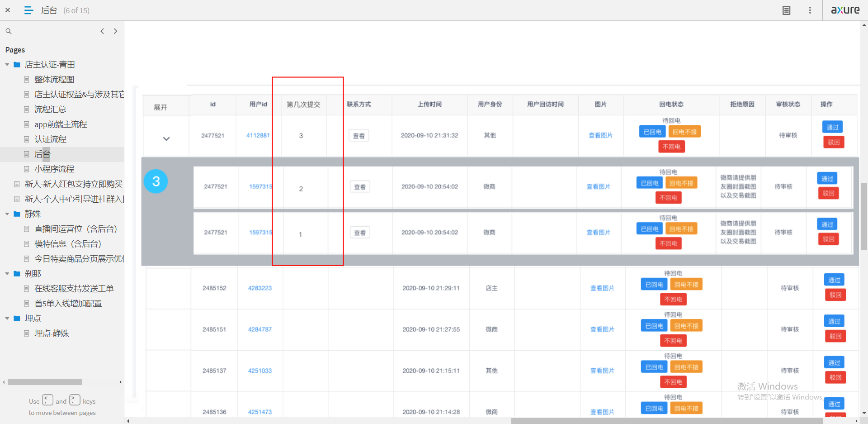The image size is (868, 424).
Task: Open the 流程汇总 page
Action: pos(50,110)
